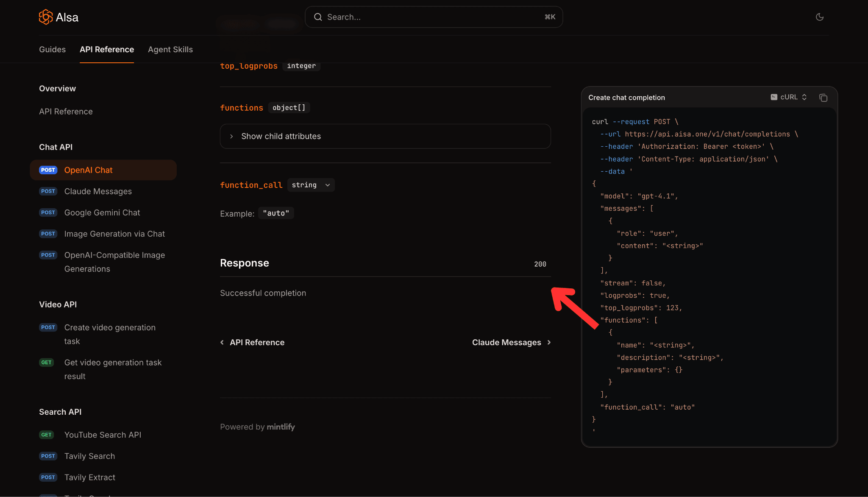Switch to Agent Skills tab
This screenshot has height=497, width=868.
170,49
